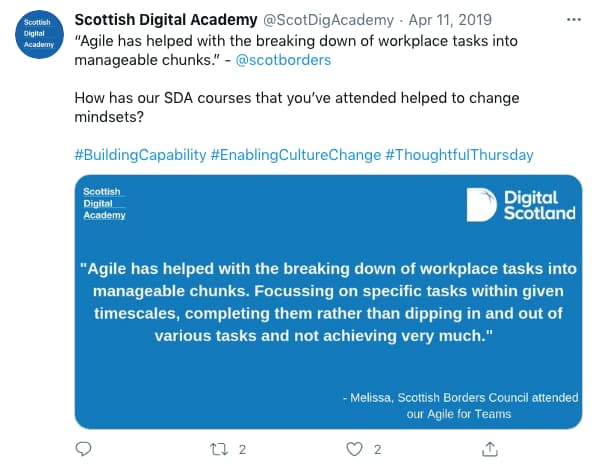Viewport: 598px width, 469px height.
Task: Open the three-dot more options menu
Action: [574, 19]
